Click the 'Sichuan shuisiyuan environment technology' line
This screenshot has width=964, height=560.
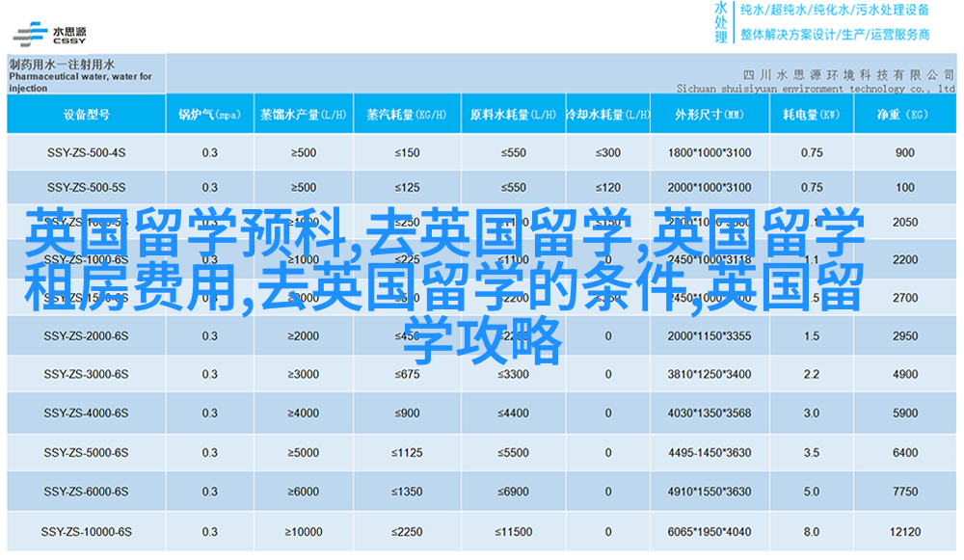click(816, 89)
